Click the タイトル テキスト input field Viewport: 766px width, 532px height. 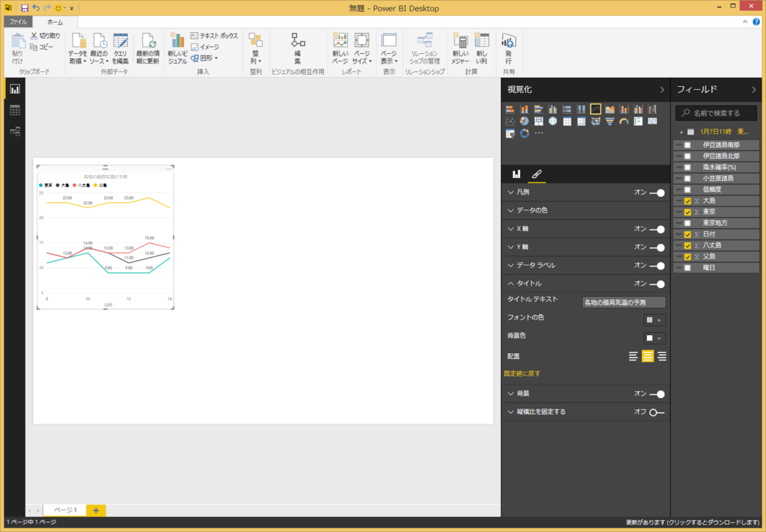[624, 302]
